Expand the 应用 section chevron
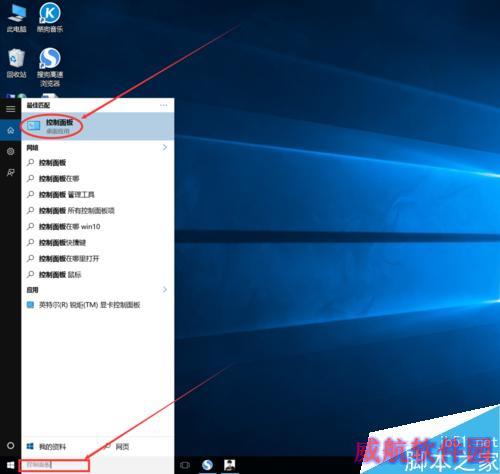The image size is (500, 474). point(165,289)
